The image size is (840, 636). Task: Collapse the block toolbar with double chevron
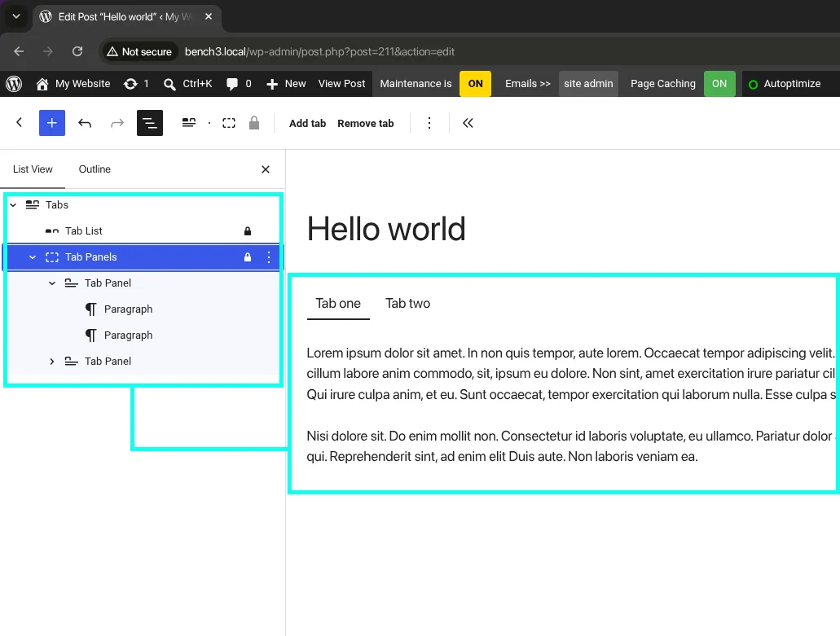[x=468, y=123]
